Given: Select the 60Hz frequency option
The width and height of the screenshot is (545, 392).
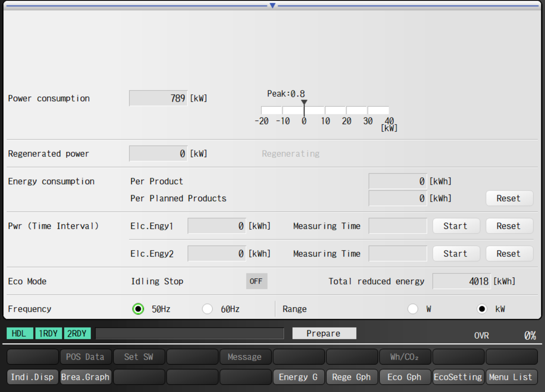Looking at the screenshot, I should (x=207, y=309).
